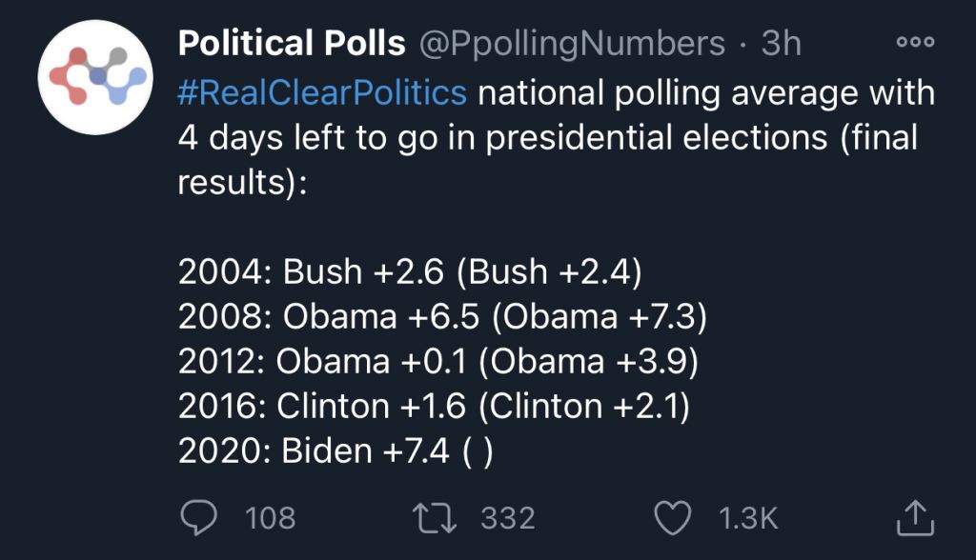976x560 pixels.
Task: Click the 108 replies count
Action: [270, 518]
